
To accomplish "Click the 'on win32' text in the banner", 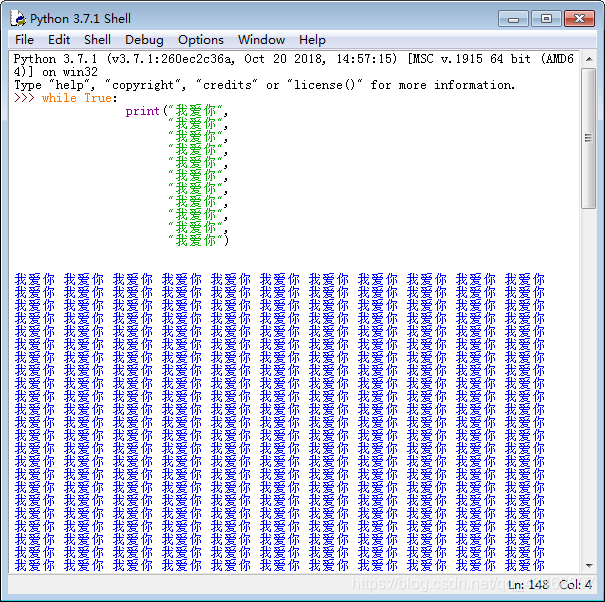I will click(70, 72).
